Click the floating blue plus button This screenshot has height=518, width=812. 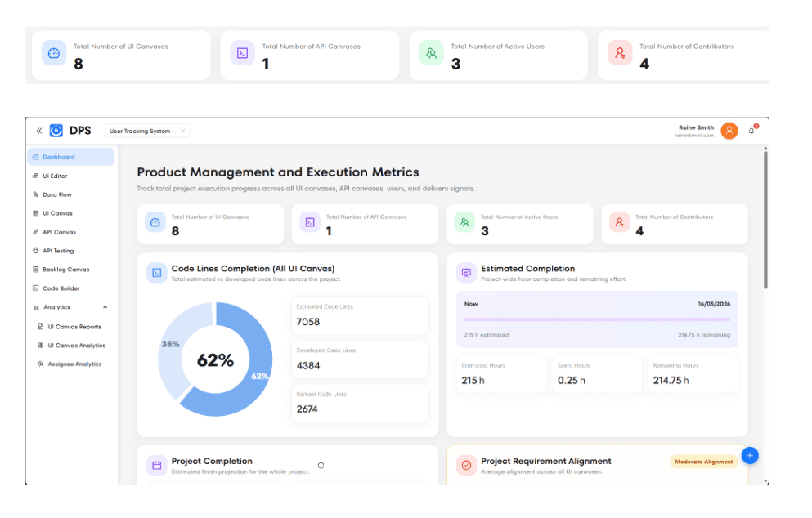[750, 456]
